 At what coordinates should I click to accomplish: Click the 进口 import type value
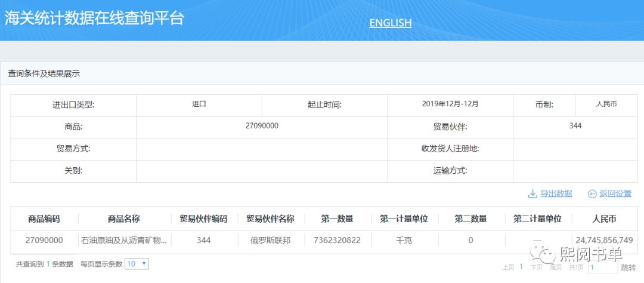199,104
